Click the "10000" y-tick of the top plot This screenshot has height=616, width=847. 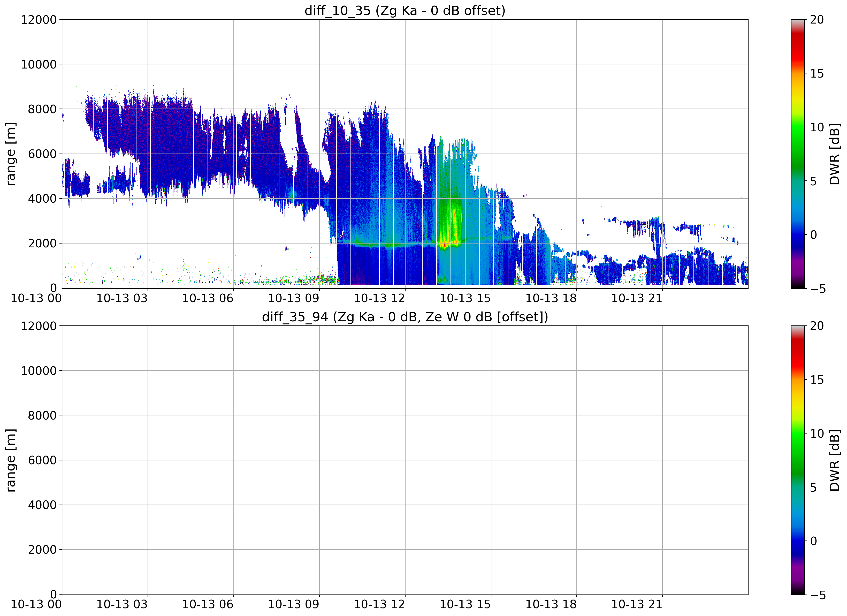[39, 64]
